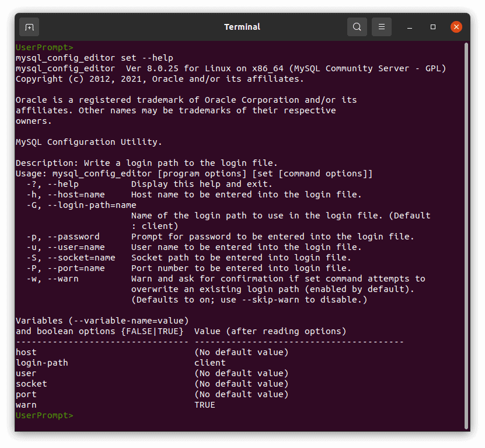Click the '-p, --password' option

click(x=63, y=237)
